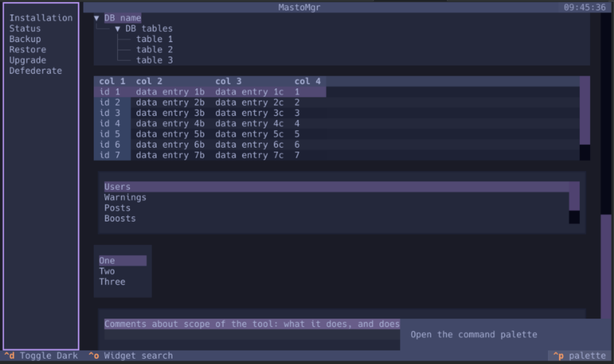Select table 3 in the tree

(x=154, y=61)
